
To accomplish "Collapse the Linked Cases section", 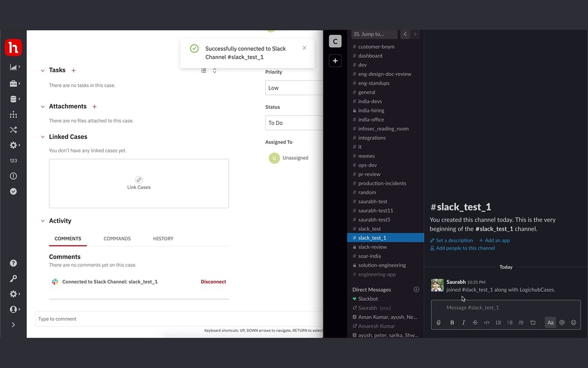I will [x=43, y=137].
